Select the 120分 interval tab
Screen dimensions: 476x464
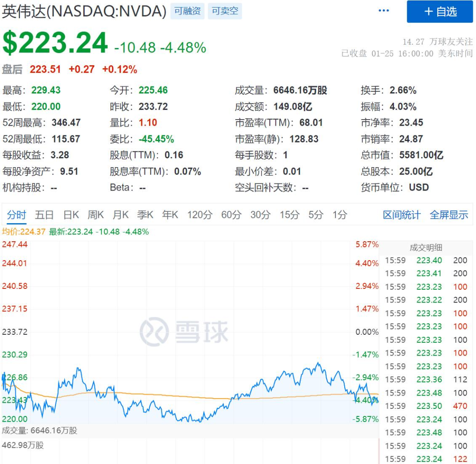click(200, 215)
